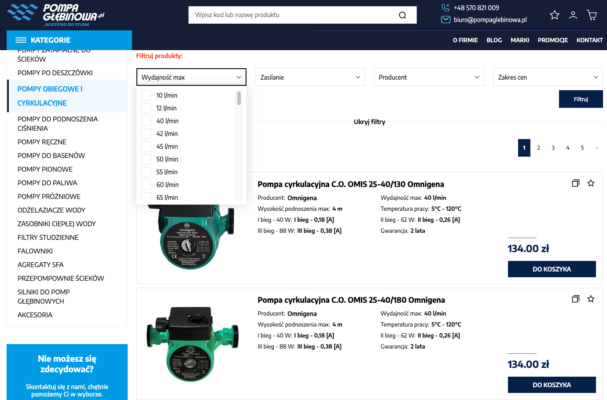Image resolution: width=607 pixels, height=400 pixels.
Task: Open the favorites star in header
Action: [x=555, y=15]
